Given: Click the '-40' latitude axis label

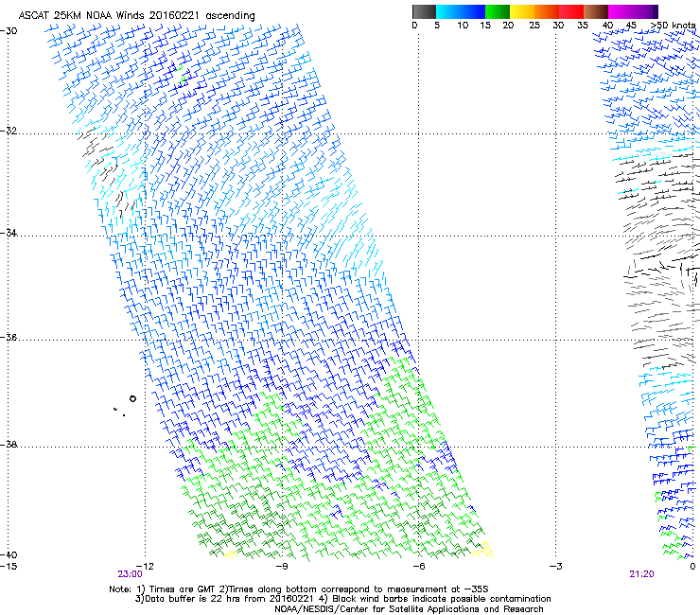Looking at the screenshot, I should 9,554.
